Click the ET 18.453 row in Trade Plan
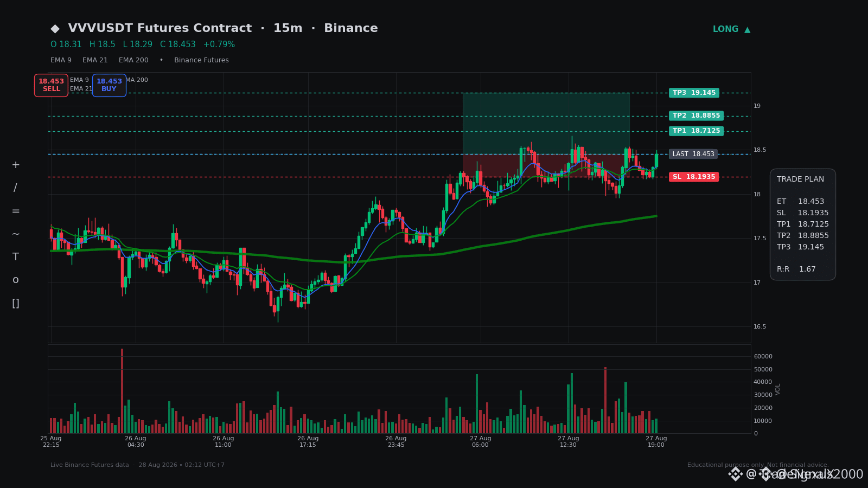This screenshot has height=488, width=868. tap(801, 202)
